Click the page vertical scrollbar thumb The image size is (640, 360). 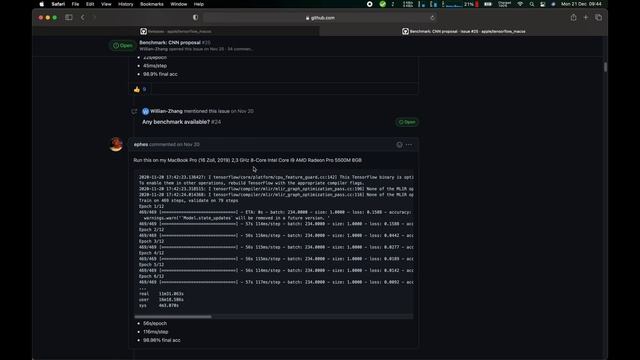click(605, 67)
